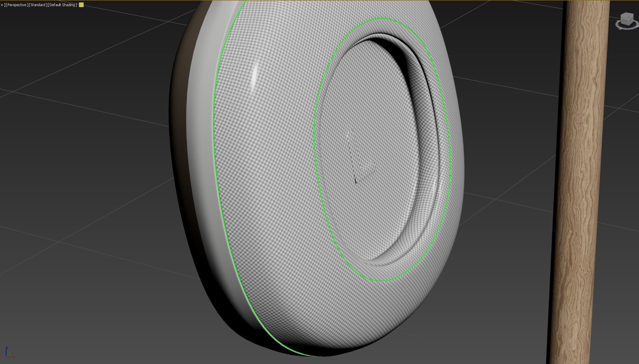Viewport: 639px width, 364px height.
Task: Open the [+] general viewport menu
Action: [2, 5]
